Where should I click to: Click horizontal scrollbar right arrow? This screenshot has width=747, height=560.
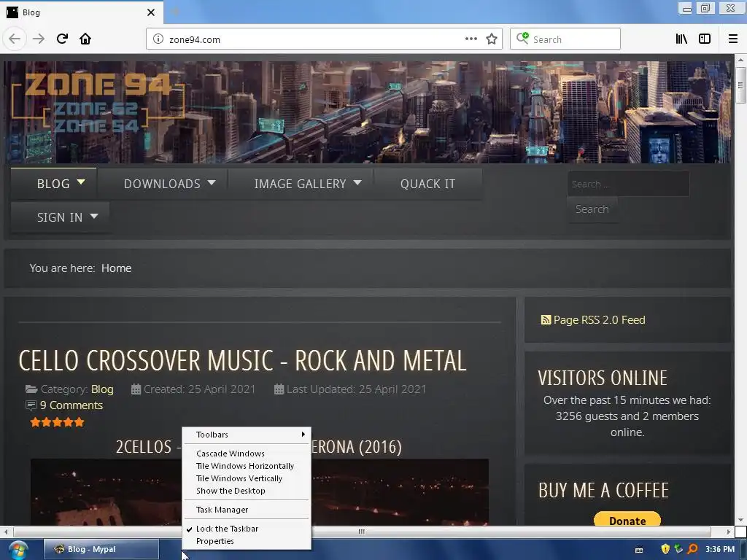click(729, 532)
